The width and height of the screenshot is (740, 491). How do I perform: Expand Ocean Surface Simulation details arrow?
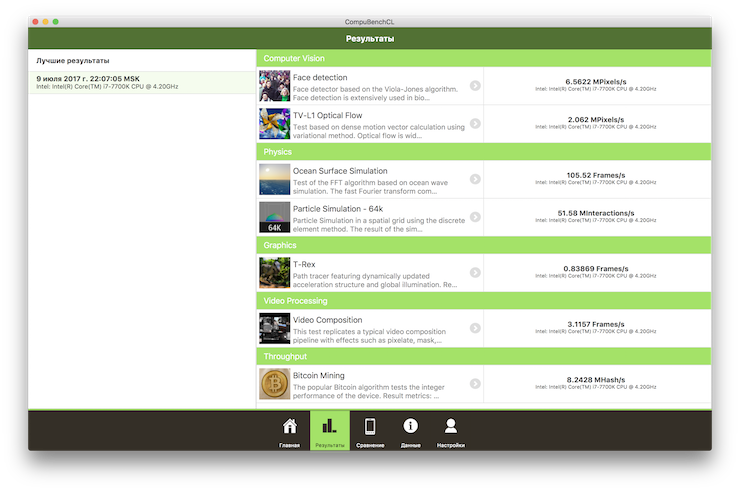click(x=475, y=179)
